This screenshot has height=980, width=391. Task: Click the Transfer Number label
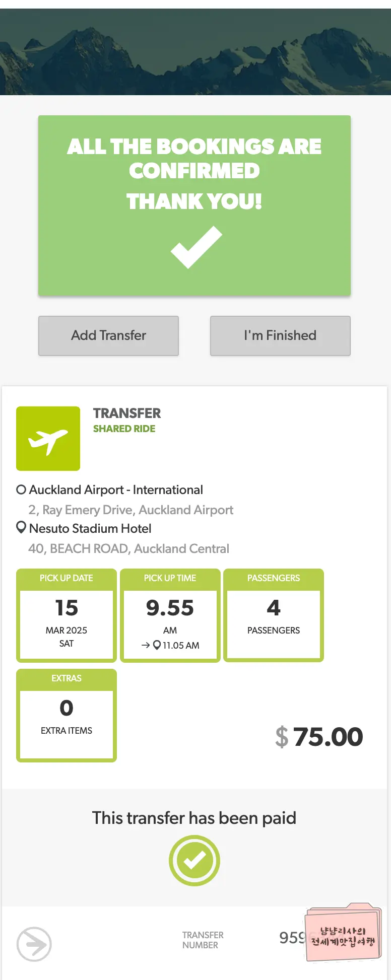tap(203, 940)
